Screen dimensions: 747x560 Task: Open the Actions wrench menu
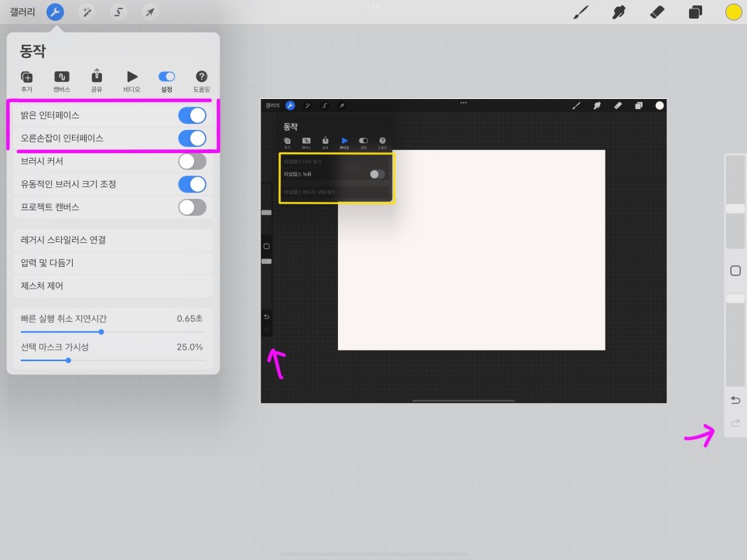55,12
